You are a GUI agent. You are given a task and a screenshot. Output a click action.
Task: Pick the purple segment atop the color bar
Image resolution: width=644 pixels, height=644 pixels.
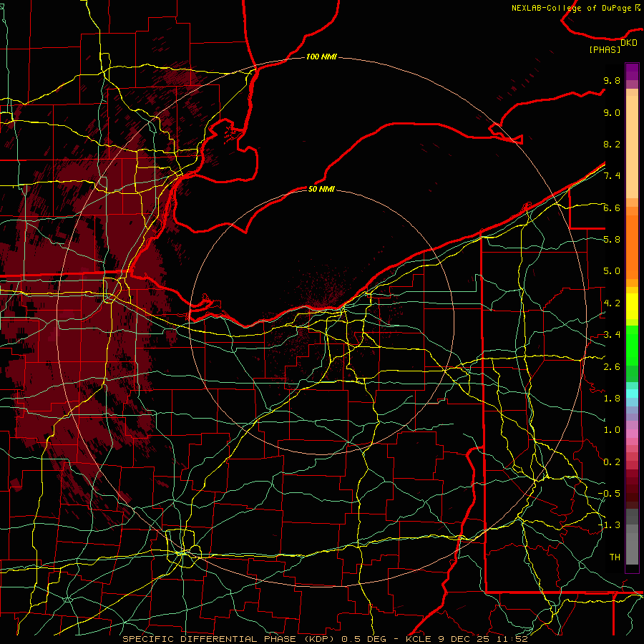(632, 72)
